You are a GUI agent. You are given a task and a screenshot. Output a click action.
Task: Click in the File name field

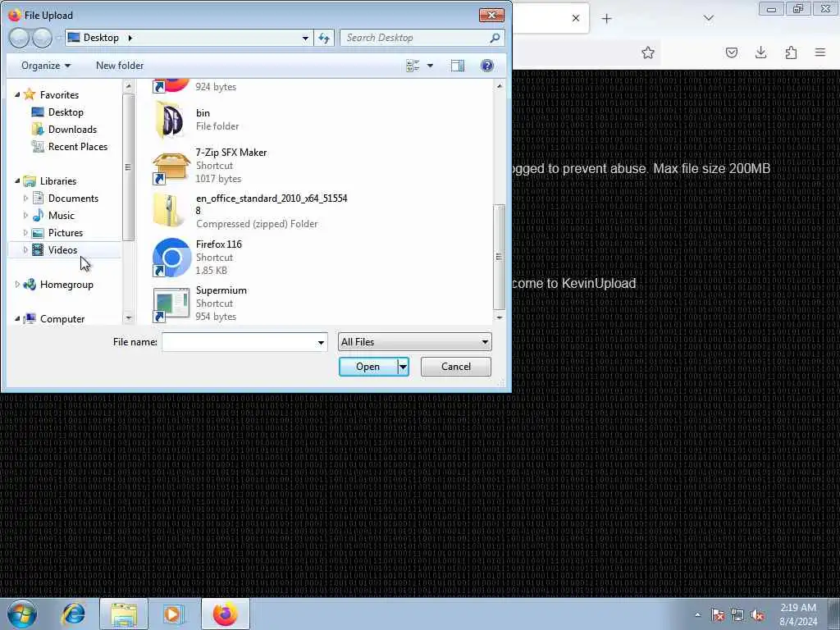pyautogui.click(x=239, y=342)
